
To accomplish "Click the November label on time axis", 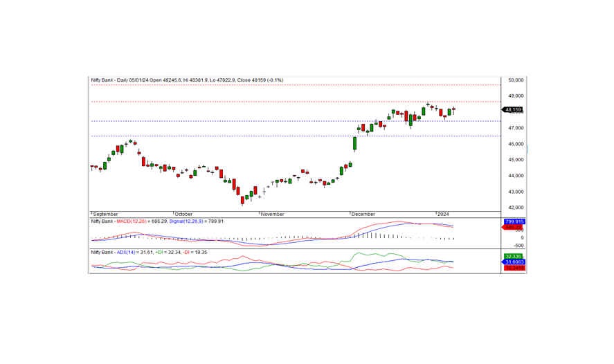I will 273,214.
